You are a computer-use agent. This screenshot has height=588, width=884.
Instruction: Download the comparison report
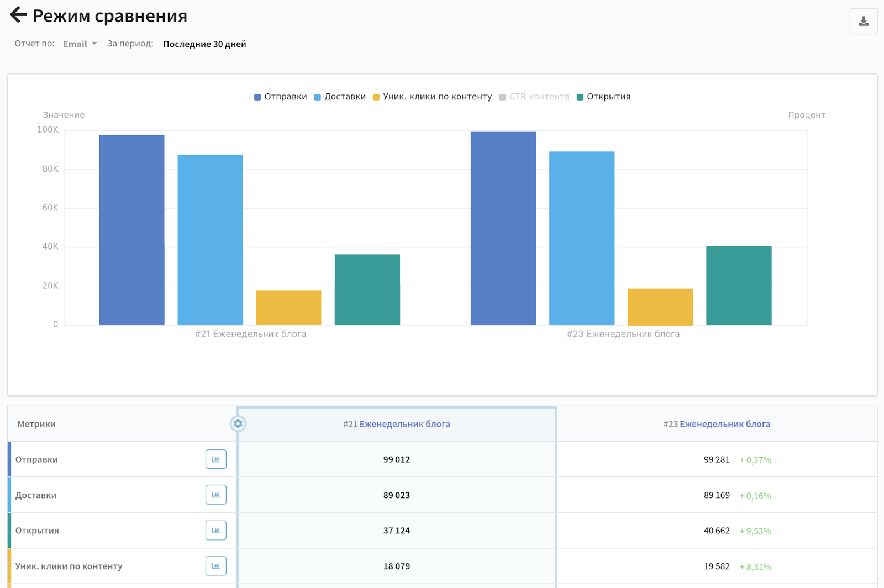tap(864, 22)
